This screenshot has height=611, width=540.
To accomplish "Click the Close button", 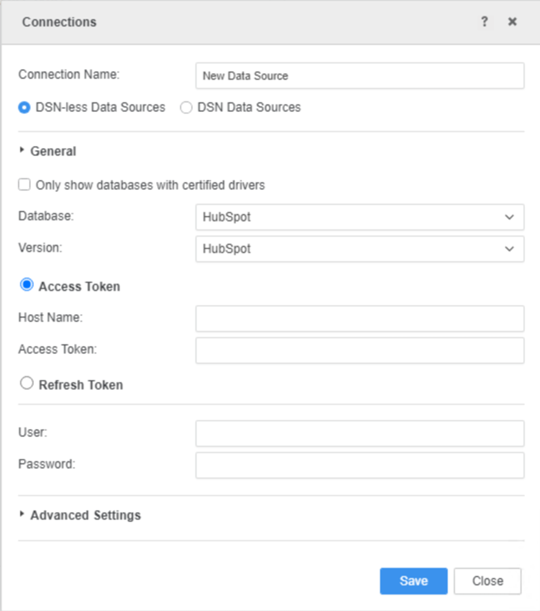I will [487, 581].
